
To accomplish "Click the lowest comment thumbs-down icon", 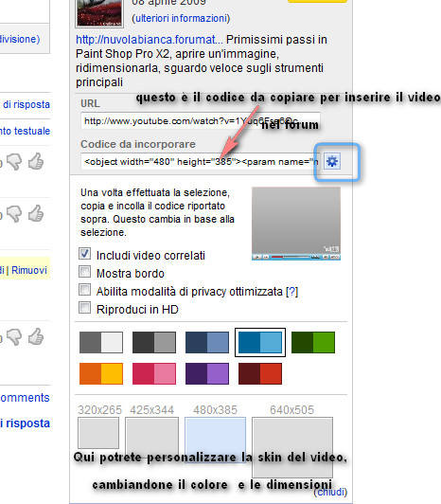I will click(x=14, y=337).
